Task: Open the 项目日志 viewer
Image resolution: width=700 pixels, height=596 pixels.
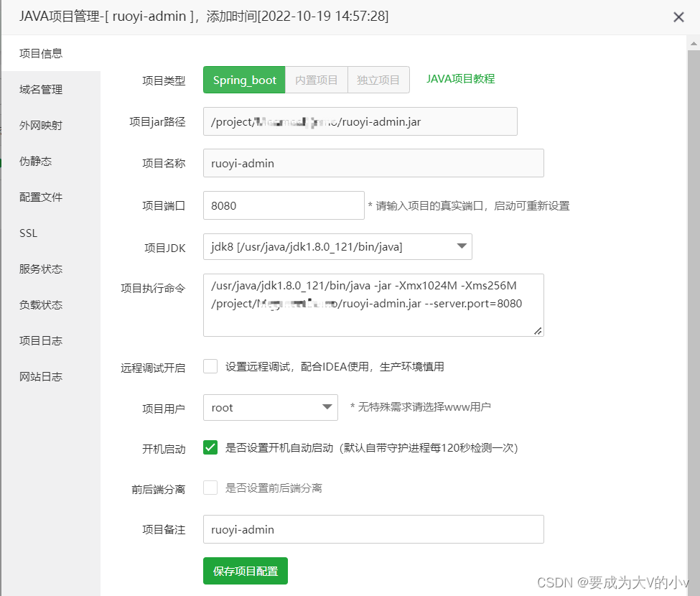Action: point(40,340)
